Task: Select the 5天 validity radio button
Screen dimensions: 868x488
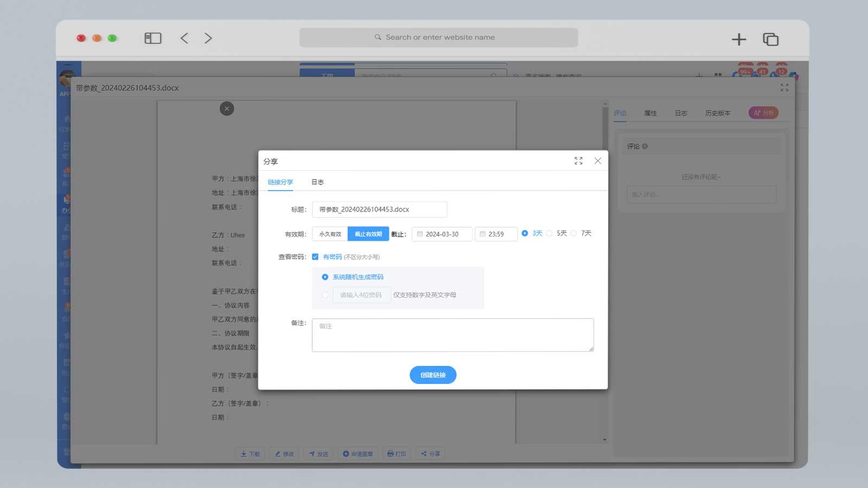Action: (550, 233)
